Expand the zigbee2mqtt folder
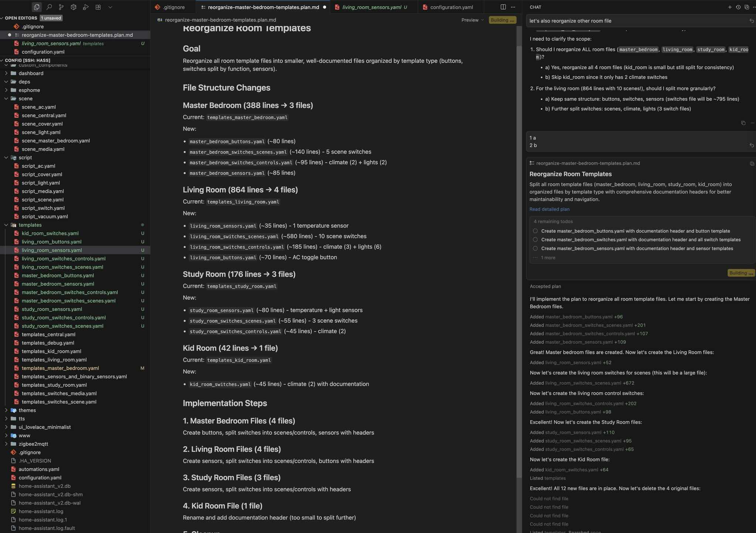 click(x=33, y=444)
